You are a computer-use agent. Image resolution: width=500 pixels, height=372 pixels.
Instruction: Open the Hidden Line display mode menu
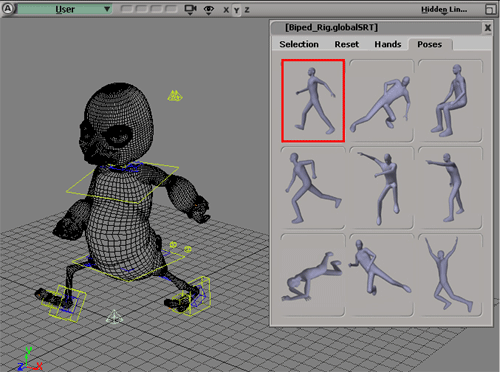coord(444,10)
